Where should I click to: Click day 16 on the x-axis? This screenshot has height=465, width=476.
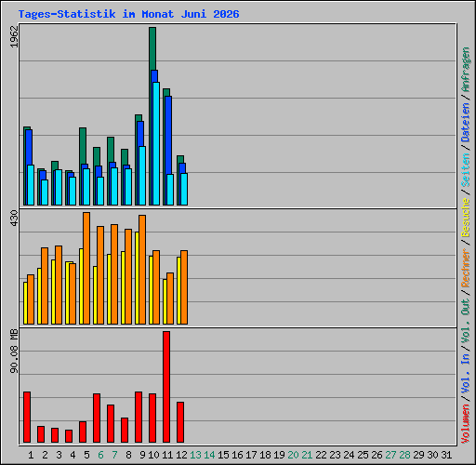pos(237,455)
